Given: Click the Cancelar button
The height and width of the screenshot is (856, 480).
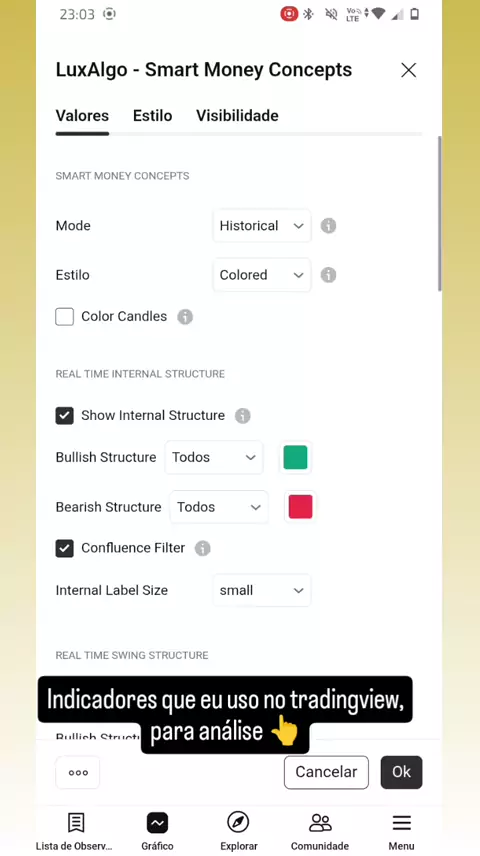Looking at the screenshot, I should [x=326, y=772].
